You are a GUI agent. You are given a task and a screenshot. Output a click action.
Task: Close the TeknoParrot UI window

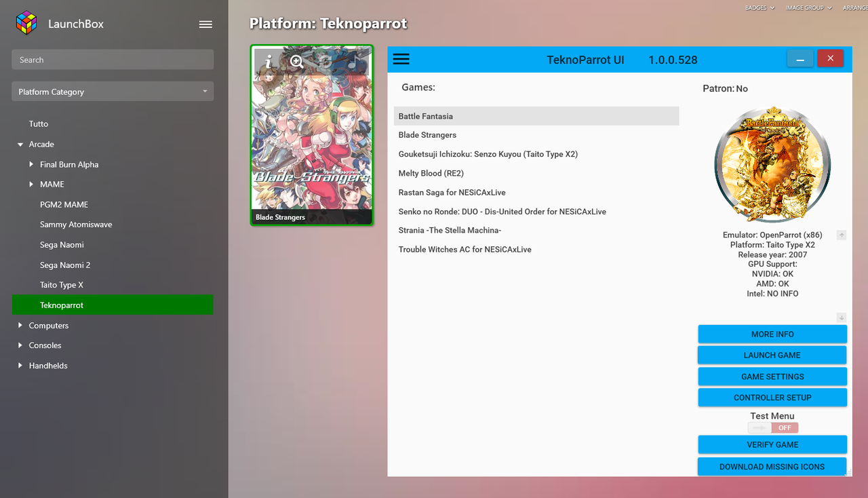click(831, 59)
